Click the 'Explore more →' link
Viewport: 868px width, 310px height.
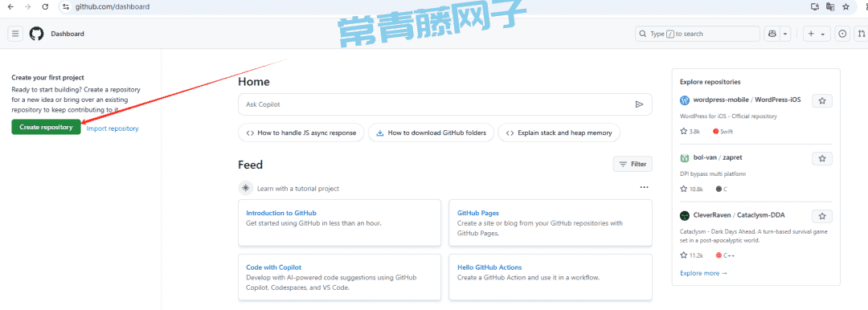pos(703,274)
